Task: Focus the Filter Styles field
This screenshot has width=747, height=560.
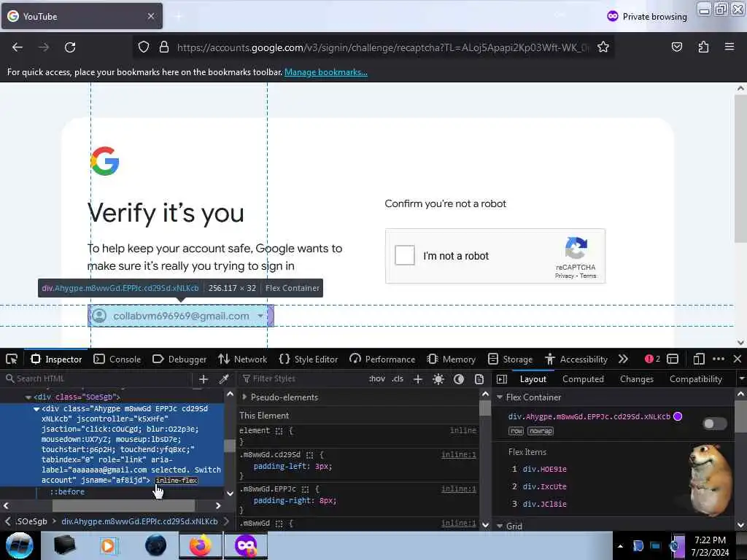Action: [x=303, y=379]
